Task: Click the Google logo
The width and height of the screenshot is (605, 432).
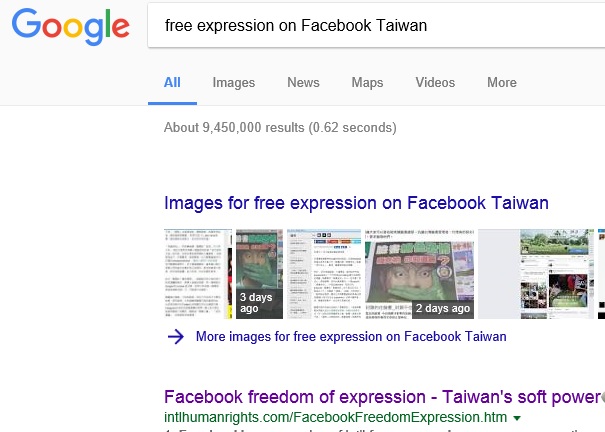Action: click(x=71, y=27)
